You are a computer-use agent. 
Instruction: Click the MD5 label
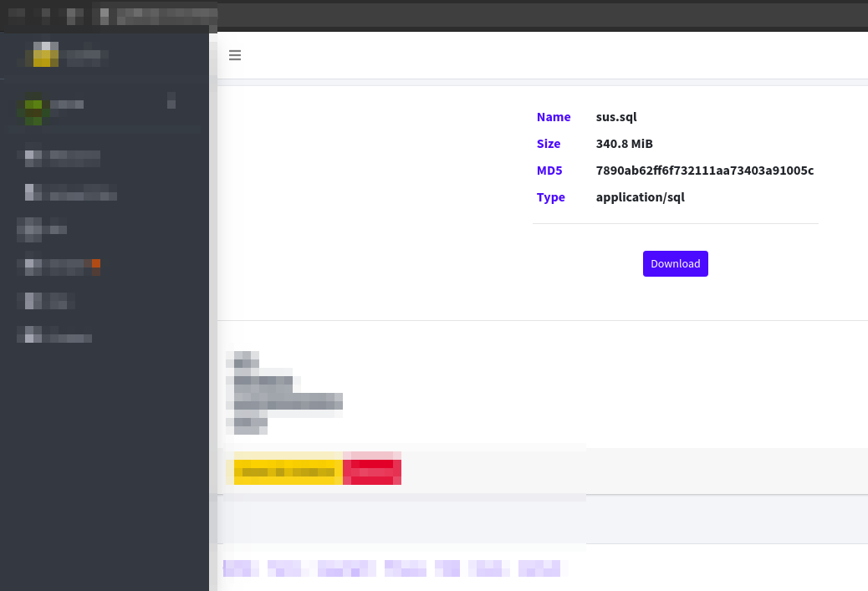[x=549, y=171]
